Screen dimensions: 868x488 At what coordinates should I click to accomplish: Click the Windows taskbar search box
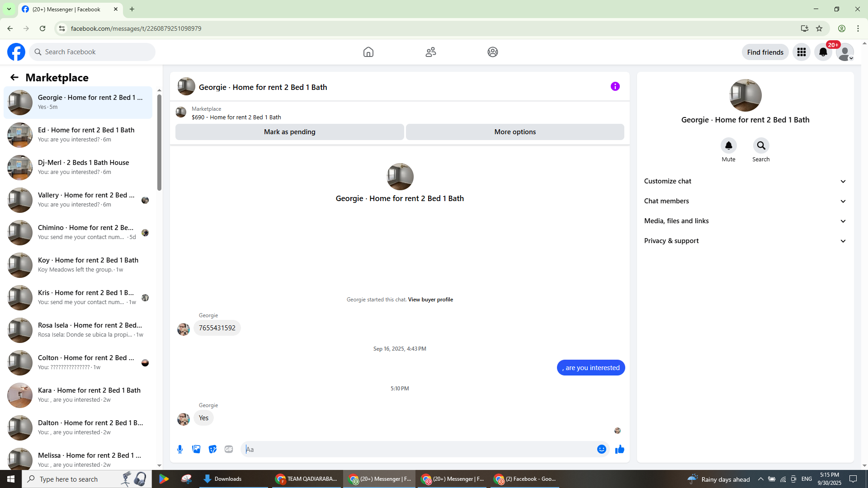pos(86,479)
